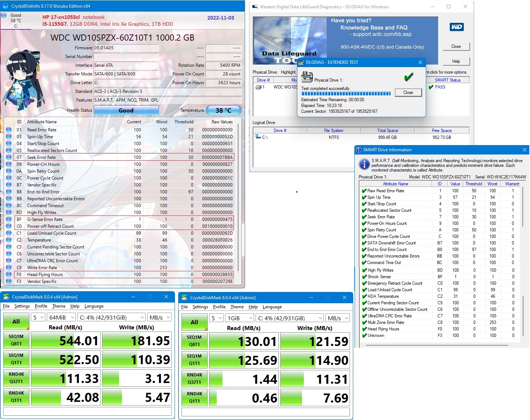The width and height of the screenshot is (530, 420).
Task: Click the empty Serial Number field in CrystalDiskInfo
Action: pyautogui.click(x=126, y=57)
